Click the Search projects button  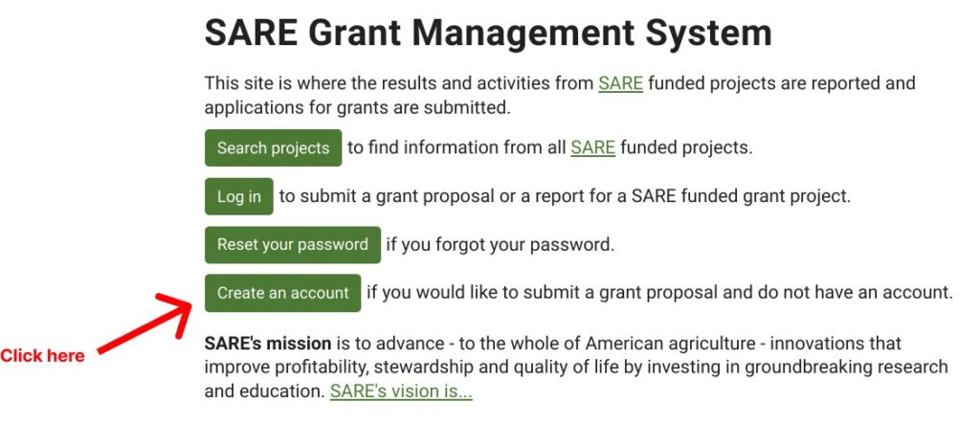click(273, 148)
